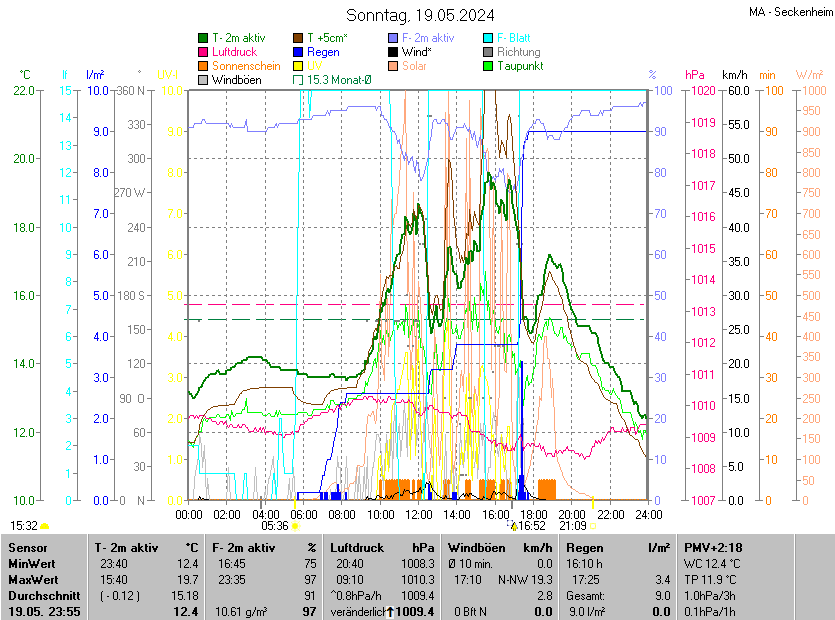The width and height of the screenshot is (835, 620).
Task: Select the Sensor column header in table
Action: click(x=28, y=548)
